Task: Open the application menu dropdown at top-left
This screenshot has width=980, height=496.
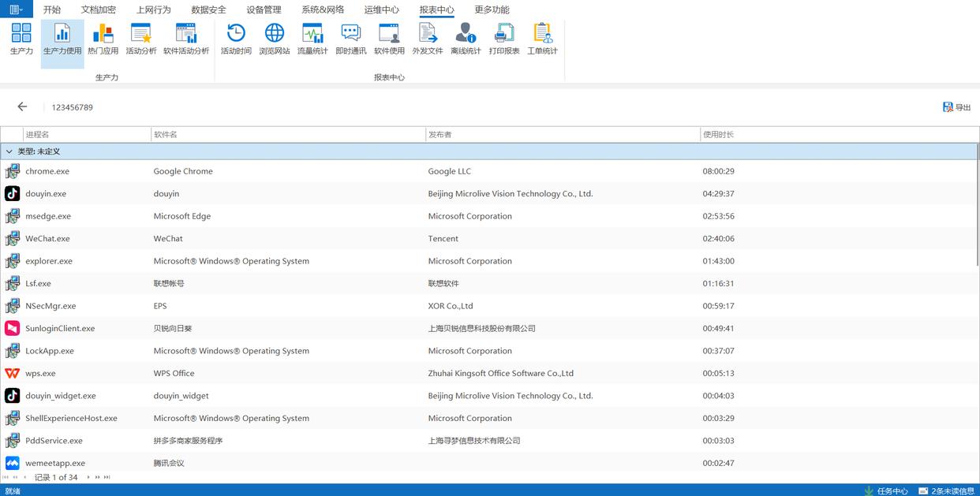Action: pos(16,9)
